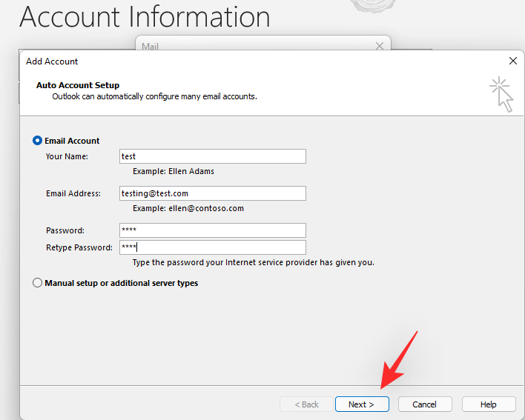Click the Your Name label

click(x=67, y=156)
